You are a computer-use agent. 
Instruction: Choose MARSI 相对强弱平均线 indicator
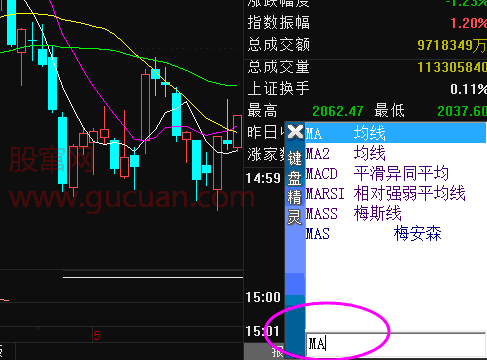(x=395, y=193)
